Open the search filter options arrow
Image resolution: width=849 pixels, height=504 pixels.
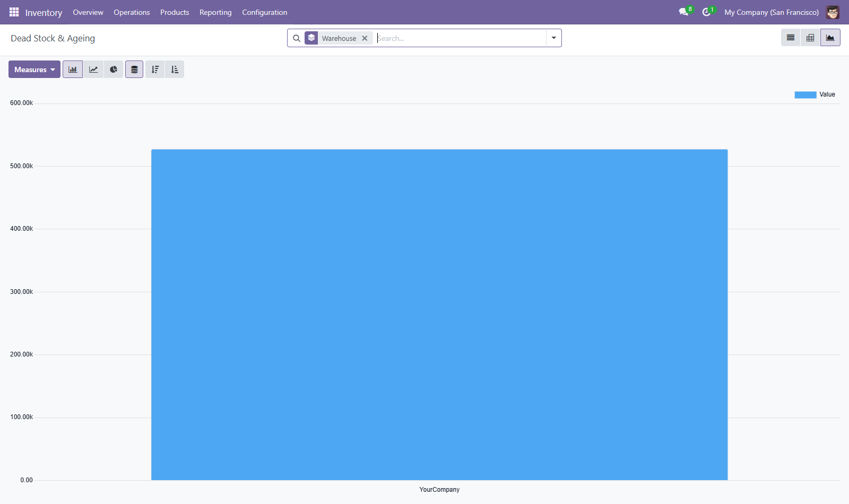coord(553,38)
